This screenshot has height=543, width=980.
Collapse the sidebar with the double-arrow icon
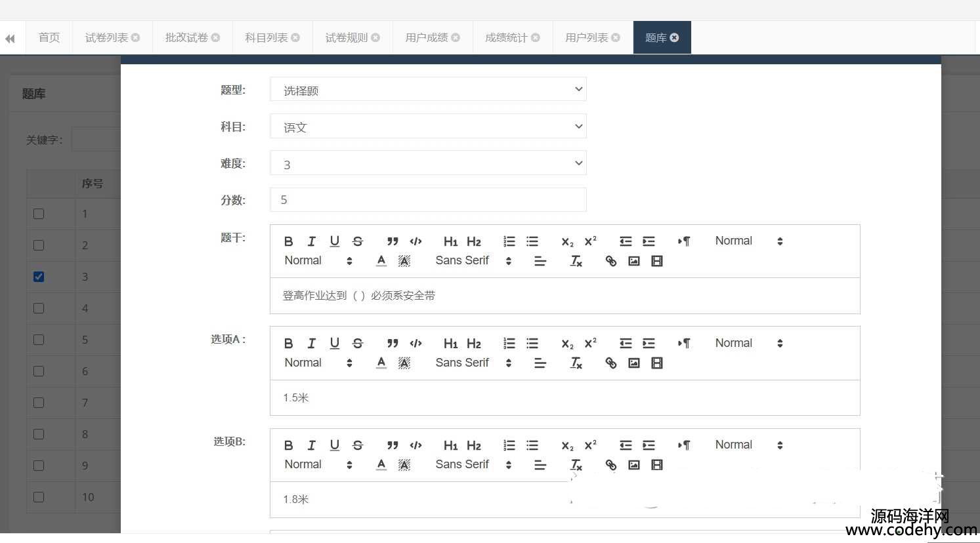(x=10, y=39)
